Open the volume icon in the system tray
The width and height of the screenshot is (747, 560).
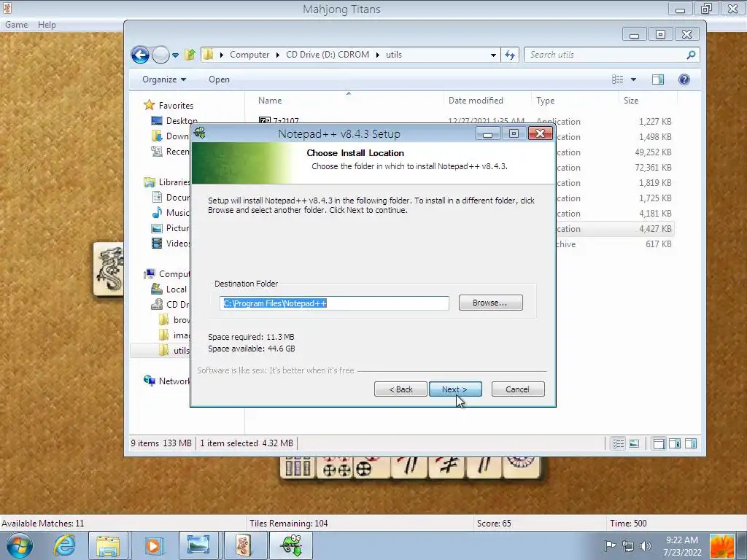(x=646, y=546)
